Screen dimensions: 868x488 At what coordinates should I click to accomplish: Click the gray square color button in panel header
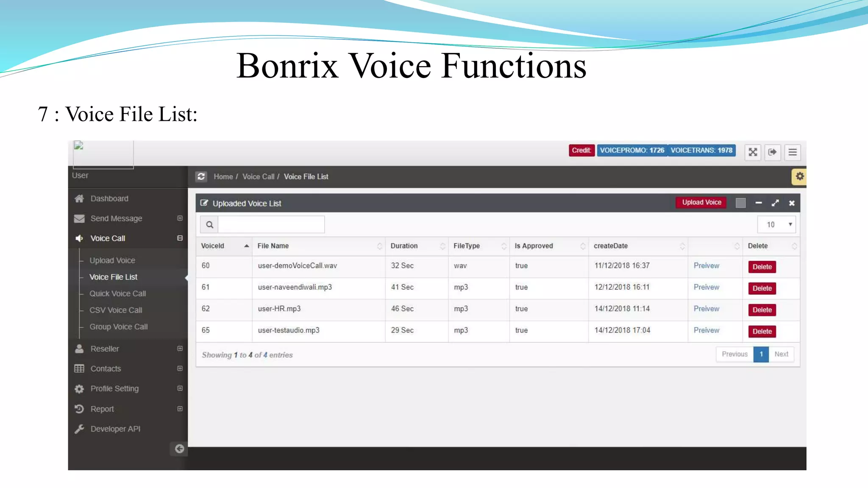point(741,203)
